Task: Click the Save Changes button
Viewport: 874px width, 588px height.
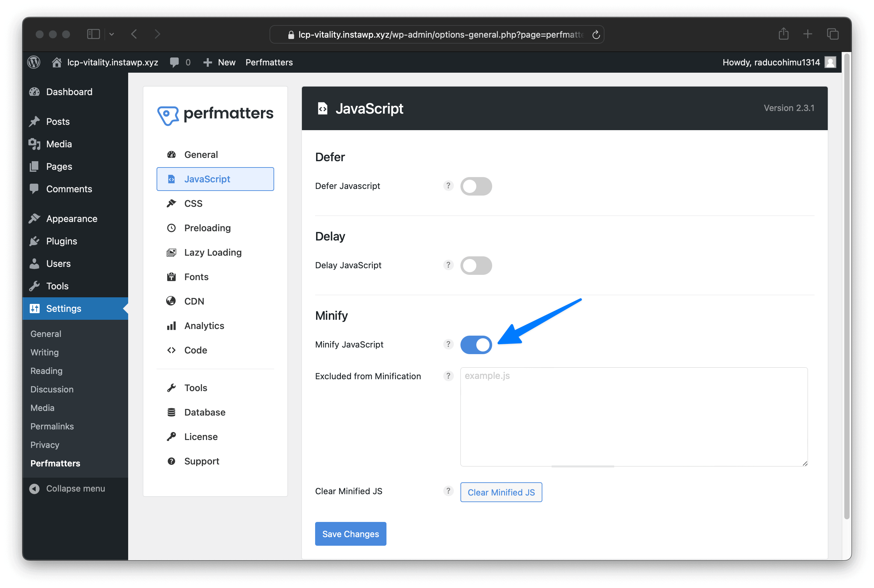Action: click(350, 533)
